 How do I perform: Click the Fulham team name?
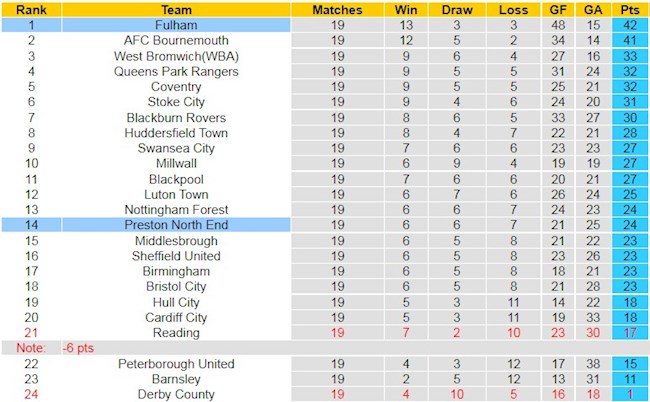click(176, 24)
